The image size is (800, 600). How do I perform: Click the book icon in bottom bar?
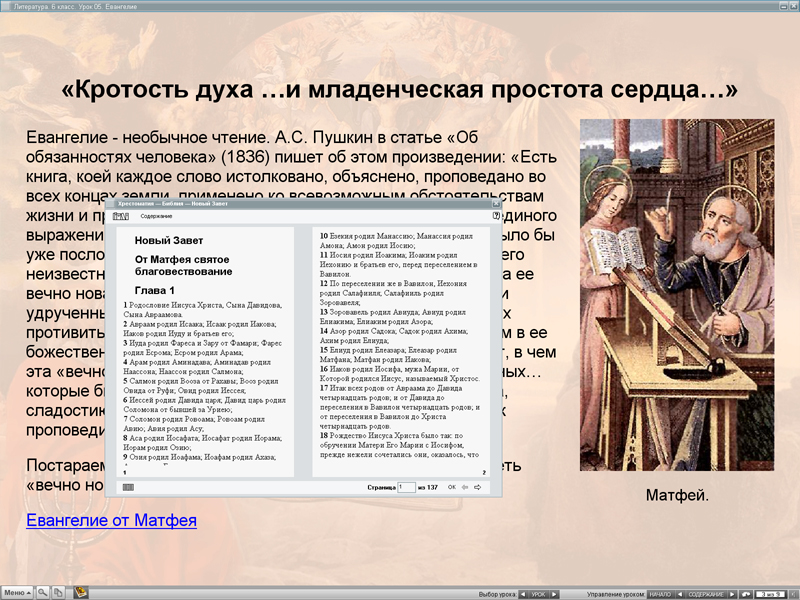pos(81,592)
